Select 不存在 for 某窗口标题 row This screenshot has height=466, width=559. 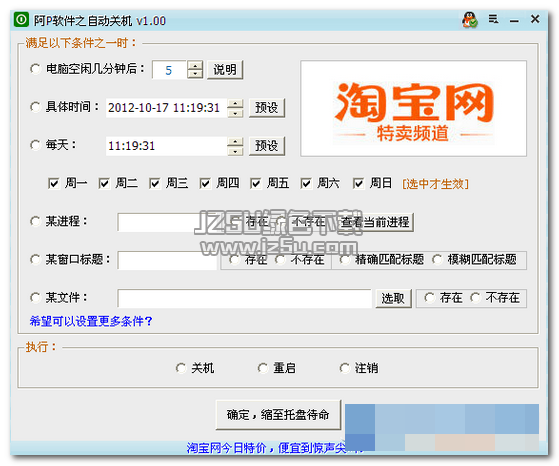point(299,260)
